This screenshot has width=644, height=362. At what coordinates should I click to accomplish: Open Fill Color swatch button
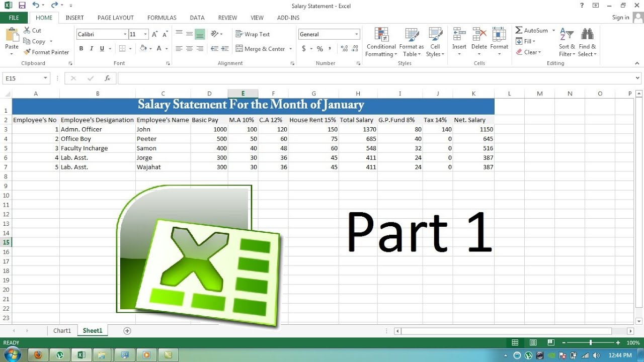click(x=143, y=49)
